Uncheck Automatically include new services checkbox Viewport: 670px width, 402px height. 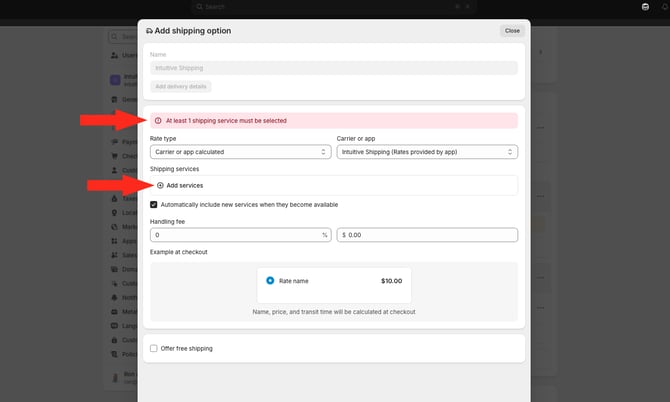point(153,205)
